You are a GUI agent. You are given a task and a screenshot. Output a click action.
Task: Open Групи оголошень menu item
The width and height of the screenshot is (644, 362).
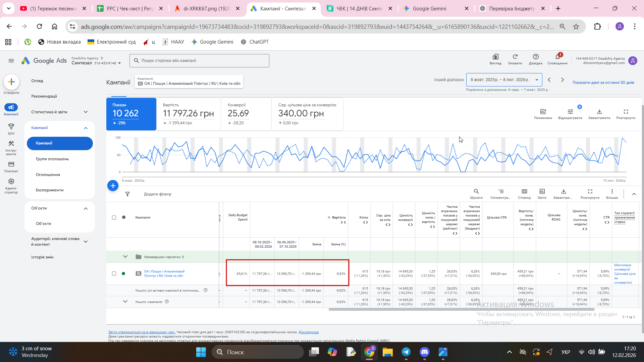click(x=52, y=159)
